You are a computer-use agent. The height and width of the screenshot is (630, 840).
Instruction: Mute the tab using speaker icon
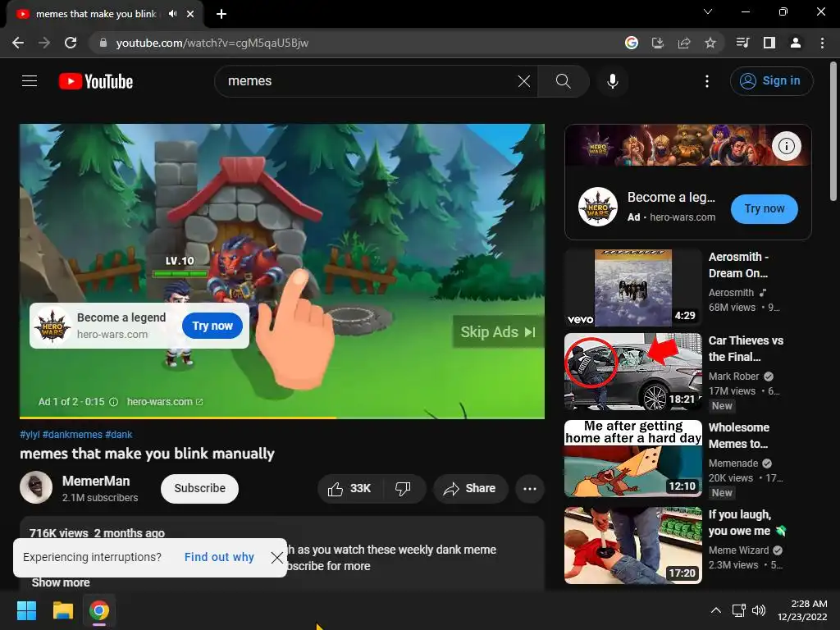click(x=172, y=14)
